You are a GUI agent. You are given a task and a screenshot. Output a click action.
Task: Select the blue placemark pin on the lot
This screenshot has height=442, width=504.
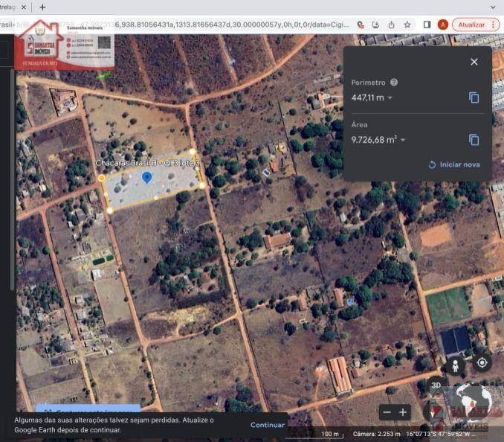[147, 177]
